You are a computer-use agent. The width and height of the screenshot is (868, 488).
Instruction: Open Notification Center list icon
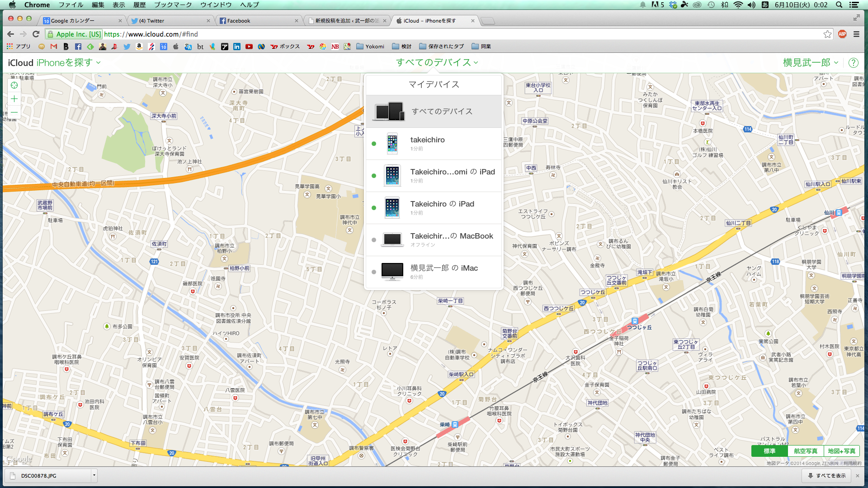point(854,5)
